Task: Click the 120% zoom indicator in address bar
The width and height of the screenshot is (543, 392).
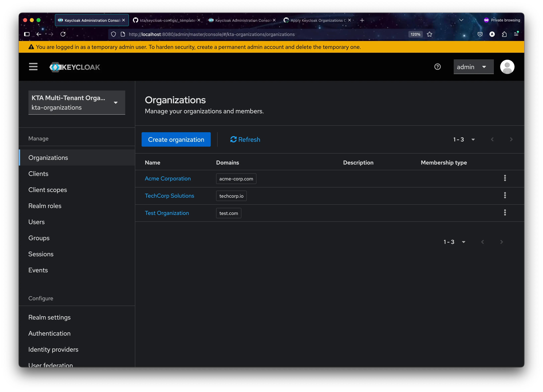Action: click(415, 34)
